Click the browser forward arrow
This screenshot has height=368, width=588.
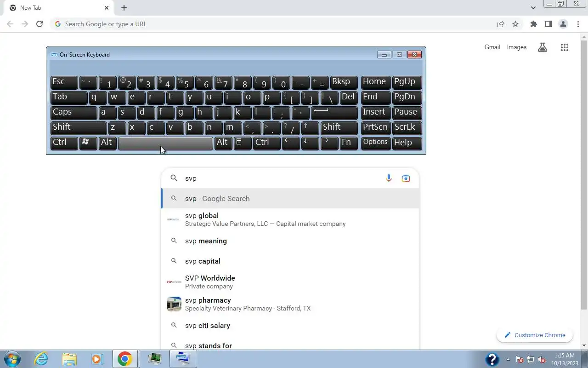[25, 24]
